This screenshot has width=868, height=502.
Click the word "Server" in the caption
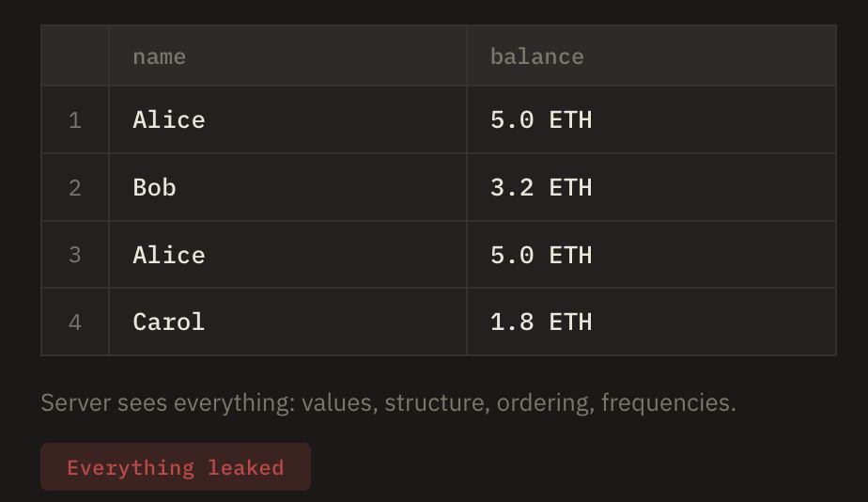[x=75, y=403]
